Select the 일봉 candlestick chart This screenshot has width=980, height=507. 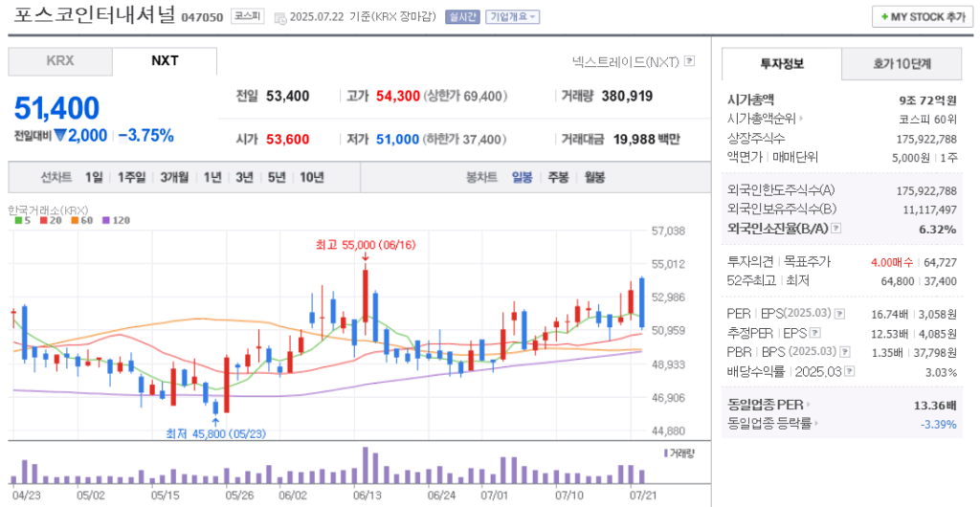[x=522, y=177]
